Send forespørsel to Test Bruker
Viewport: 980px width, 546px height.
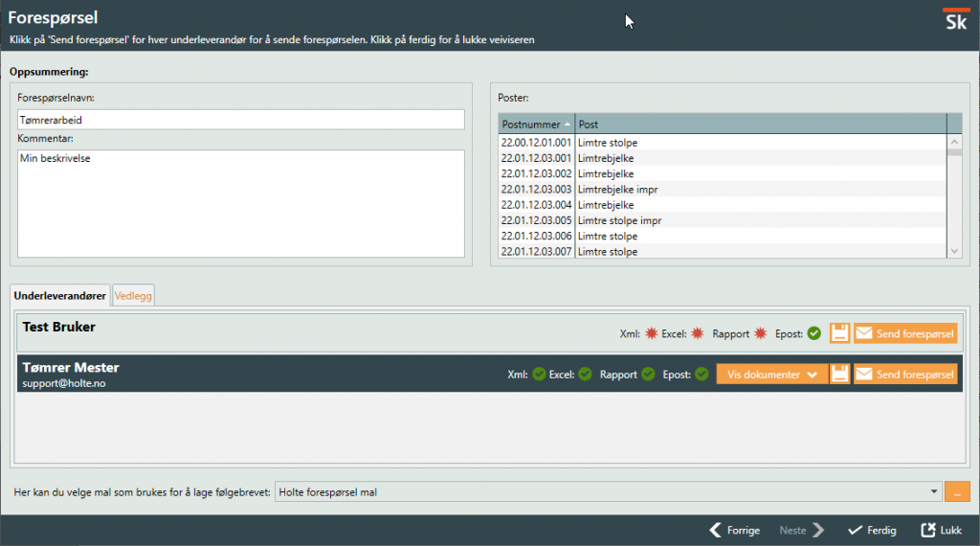pyautogui.click(x=905, y=333)
